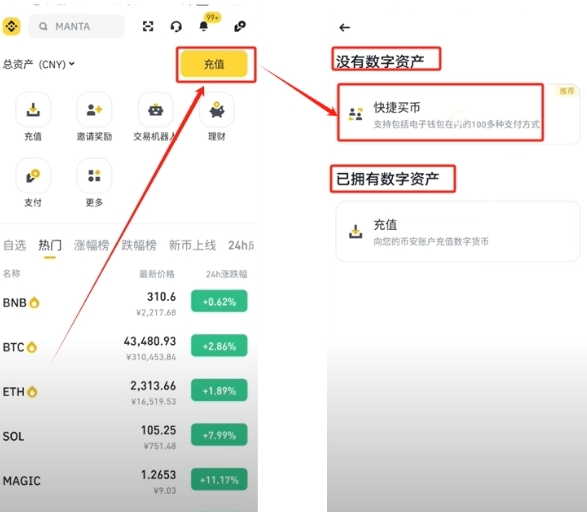Open notifications bell with 99+ badge
Image resolution: width=587 pixels, height=512 pixels.
pos(204,26)
